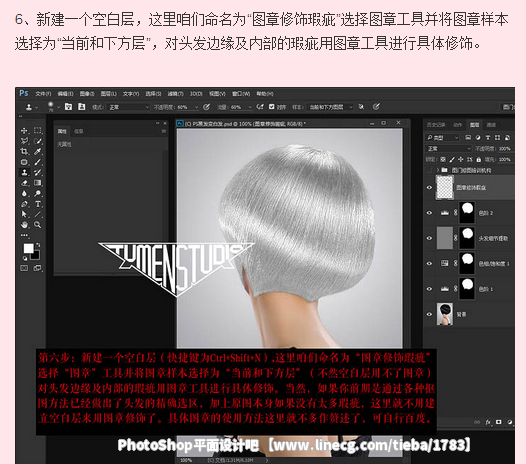Create new adjustment layer icon
The image size is (526, 464).
pos(510,422)
